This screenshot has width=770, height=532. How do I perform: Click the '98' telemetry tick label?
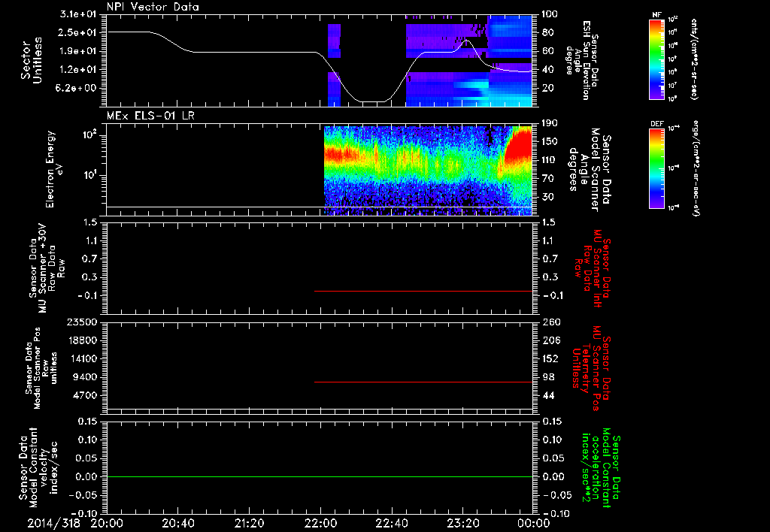548,377
